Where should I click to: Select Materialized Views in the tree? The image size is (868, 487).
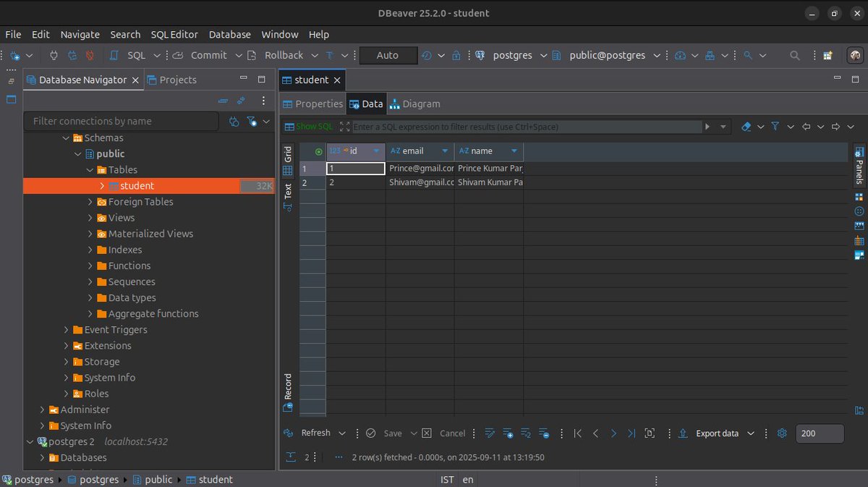[x=150, y=234]
